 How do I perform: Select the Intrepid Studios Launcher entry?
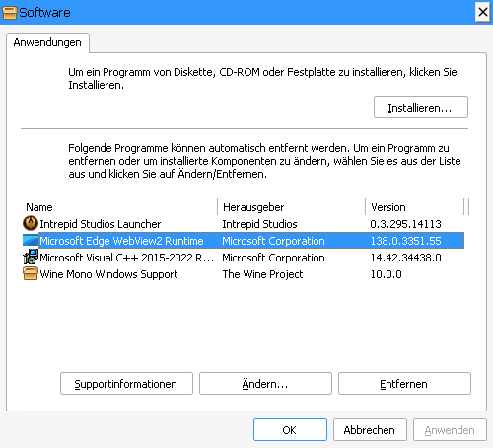(x=244, y=224)
